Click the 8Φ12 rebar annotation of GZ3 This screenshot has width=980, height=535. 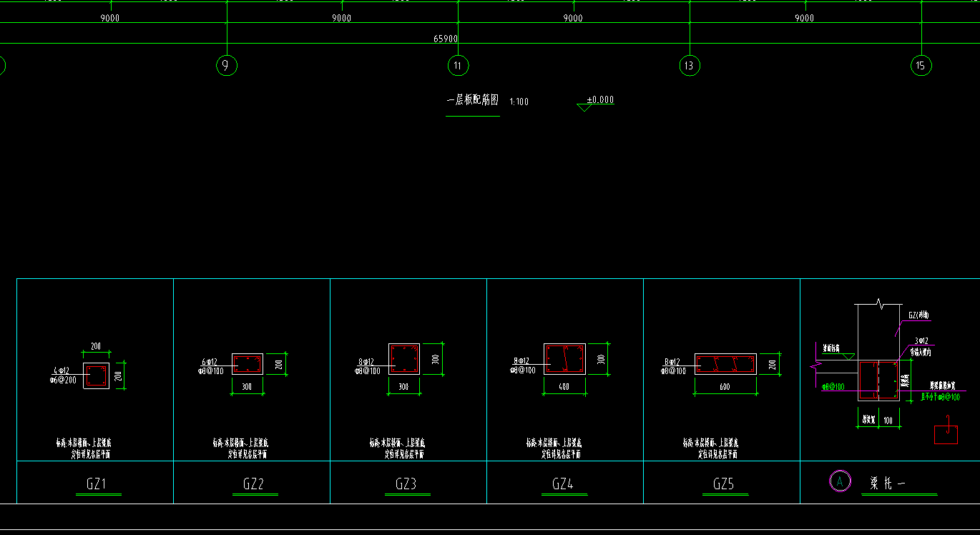(x=366, y=363)
